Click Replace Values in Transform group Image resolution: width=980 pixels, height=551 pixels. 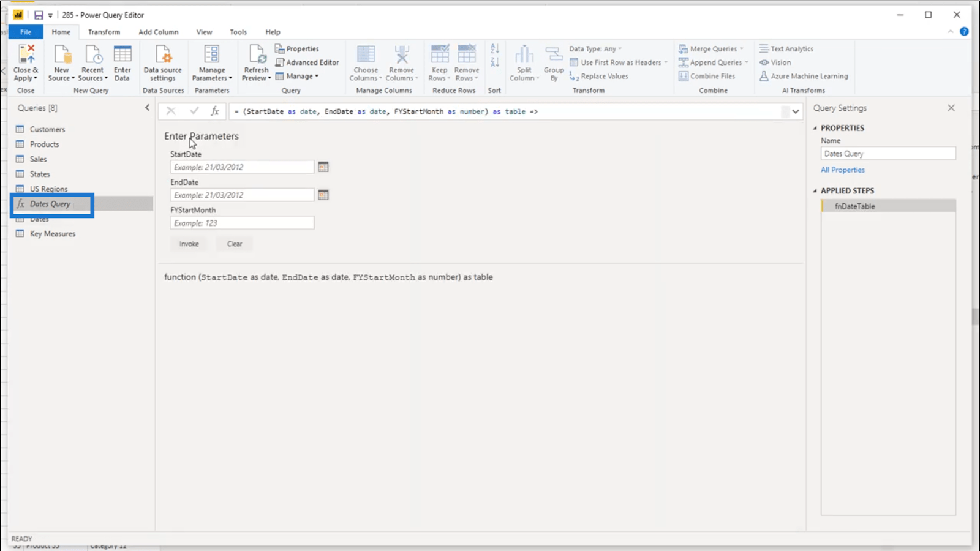click(598, 77)
